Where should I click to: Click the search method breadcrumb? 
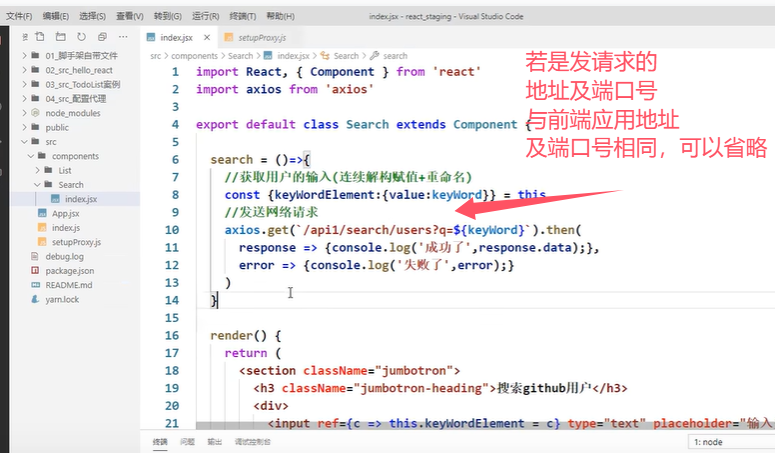(x=395, y=56)
